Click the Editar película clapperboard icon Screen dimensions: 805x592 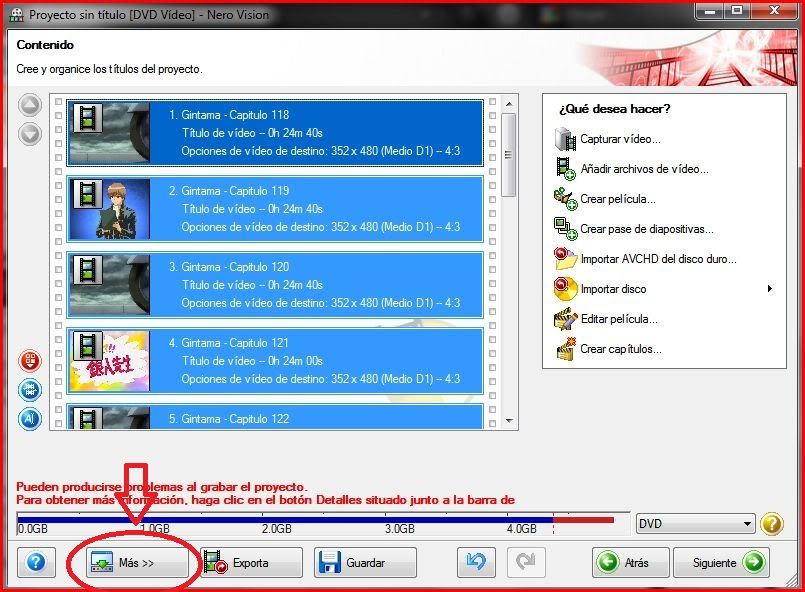point(565,319)
